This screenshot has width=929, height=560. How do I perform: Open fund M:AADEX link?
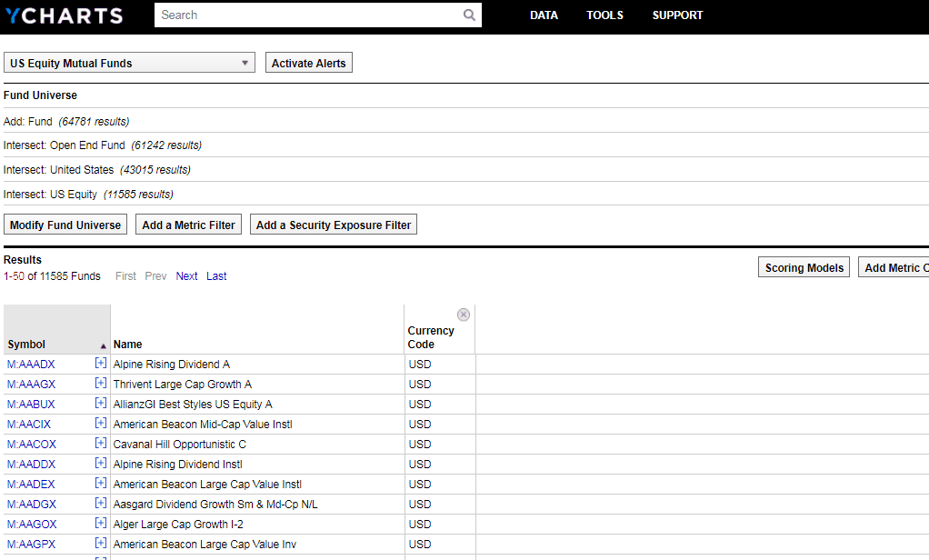[31, 485]
